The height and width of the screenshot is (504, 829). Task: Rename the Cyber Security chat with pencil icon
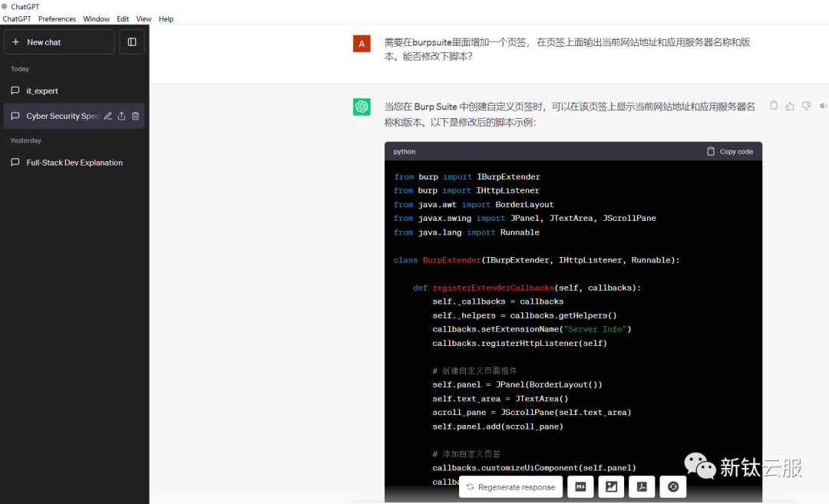108,116
